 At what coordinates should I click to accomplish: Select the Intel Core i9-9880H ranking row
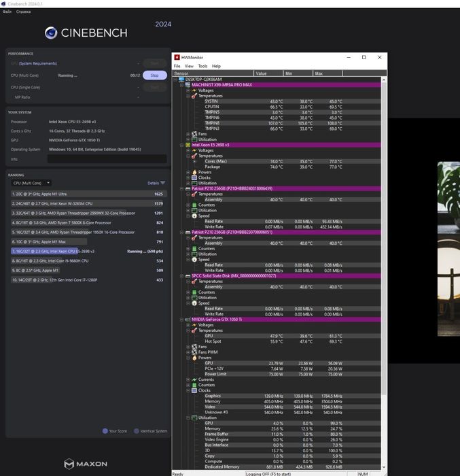point(88,260)
